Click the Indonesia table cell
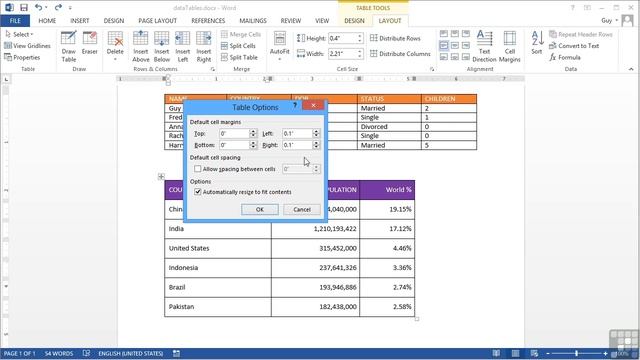The height and width of the screenshot is (360, 640). click(218, 268)
